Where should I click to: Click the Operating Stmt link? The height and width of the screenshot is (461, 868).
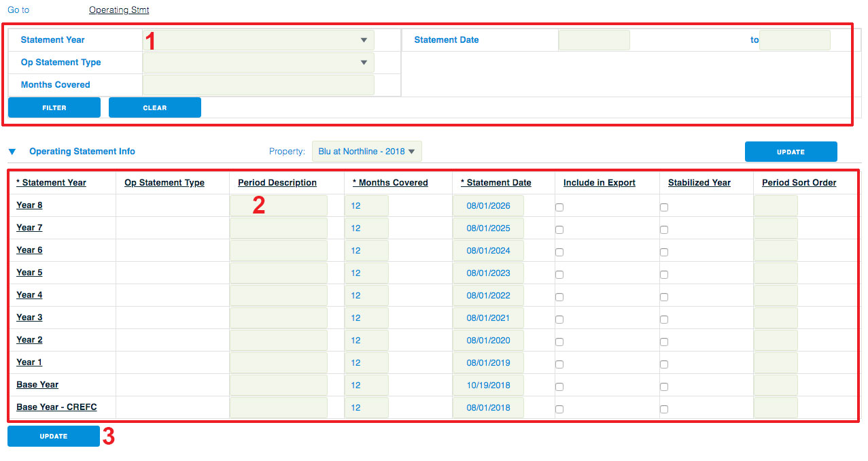119,10
